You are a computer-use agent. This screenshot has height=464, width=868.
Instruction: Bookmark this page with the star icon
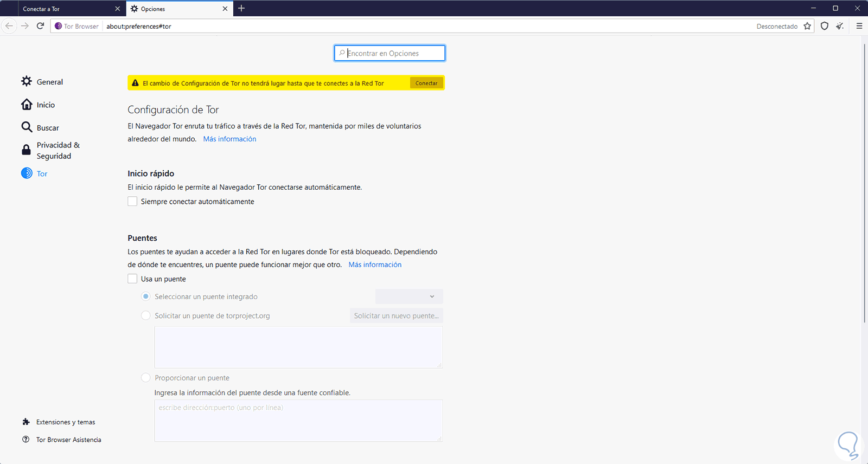tap(807, 26)
